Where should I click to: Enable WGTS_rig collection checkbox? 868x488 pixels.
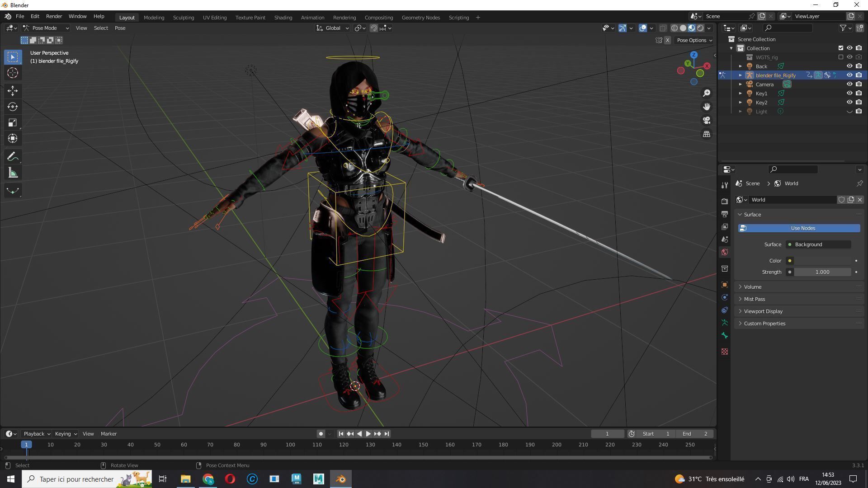pos(840,57)
